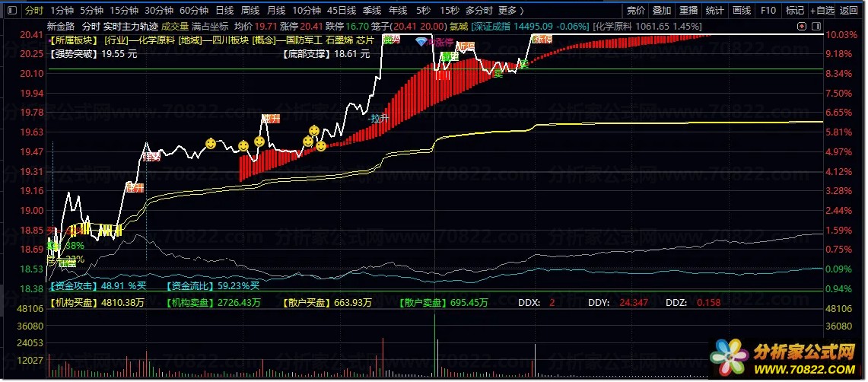This screenshot has width=868, height=382.
Task: Click the 20.41 price axis label
Action: coord(30,34)
